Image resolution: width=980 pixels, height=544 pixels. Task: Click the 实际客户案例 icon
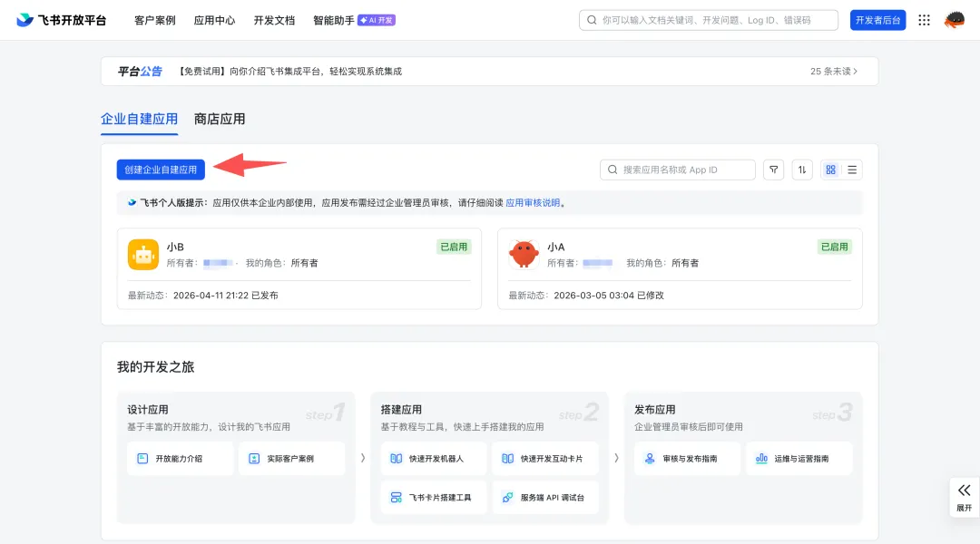254,459
